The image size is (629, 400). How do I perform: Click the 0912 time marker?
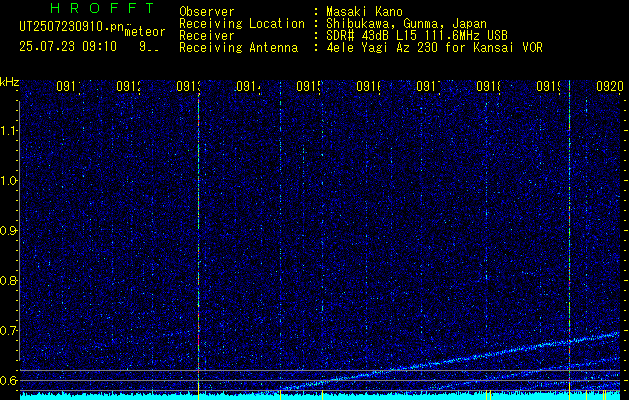128,86
